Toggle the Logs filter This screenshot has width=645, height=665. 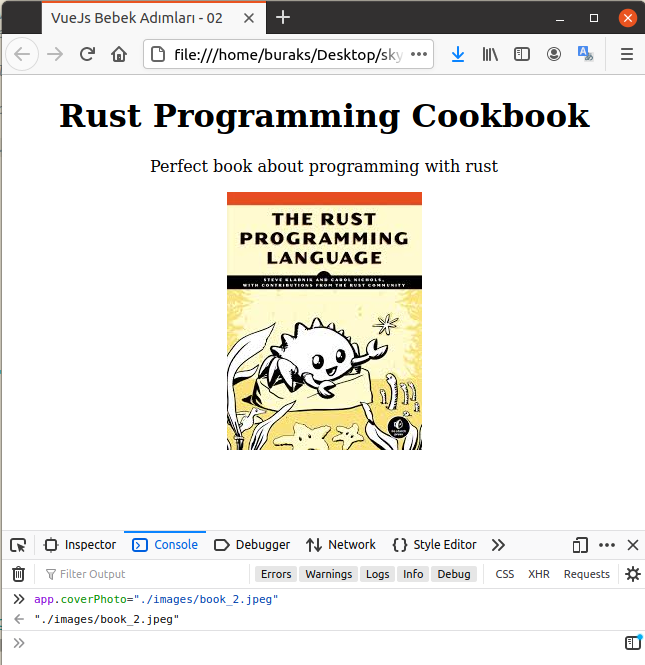(377, 574)
